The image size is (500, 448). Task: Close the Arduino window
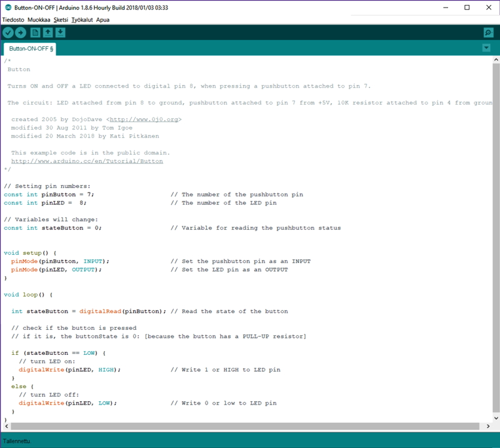489,7
